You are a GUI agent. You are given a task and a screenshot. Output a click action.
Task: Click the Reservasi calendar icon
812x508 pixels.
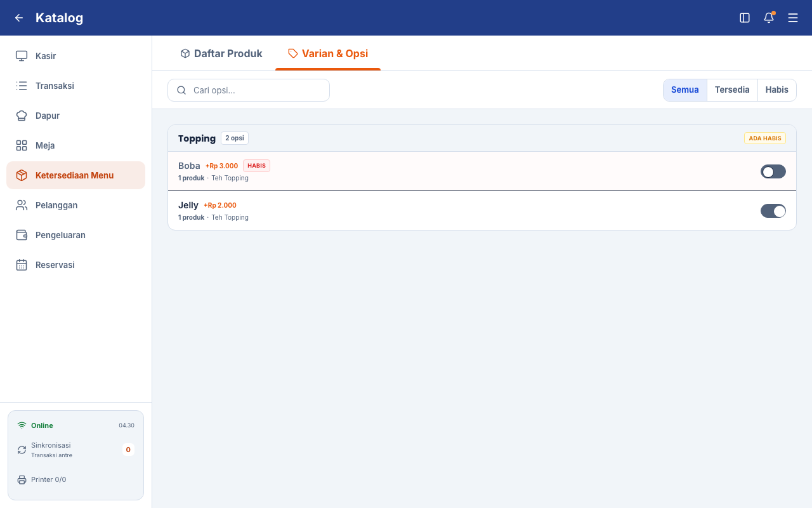[22, 265]
